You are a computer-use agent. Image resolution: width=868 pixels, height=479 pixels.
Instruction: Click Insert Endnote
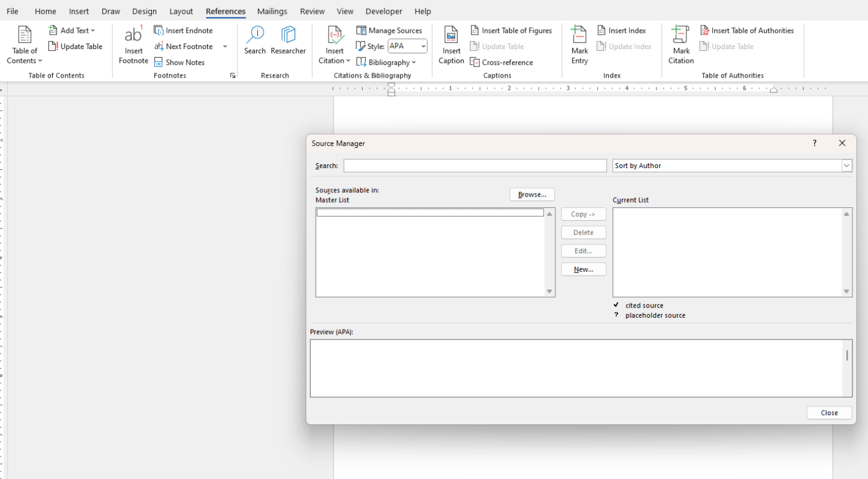[x=184, y=30]
